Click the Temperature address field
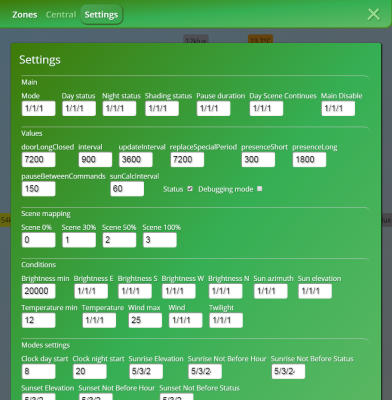Viewport: 392px width, 400px height. (99, 321)
